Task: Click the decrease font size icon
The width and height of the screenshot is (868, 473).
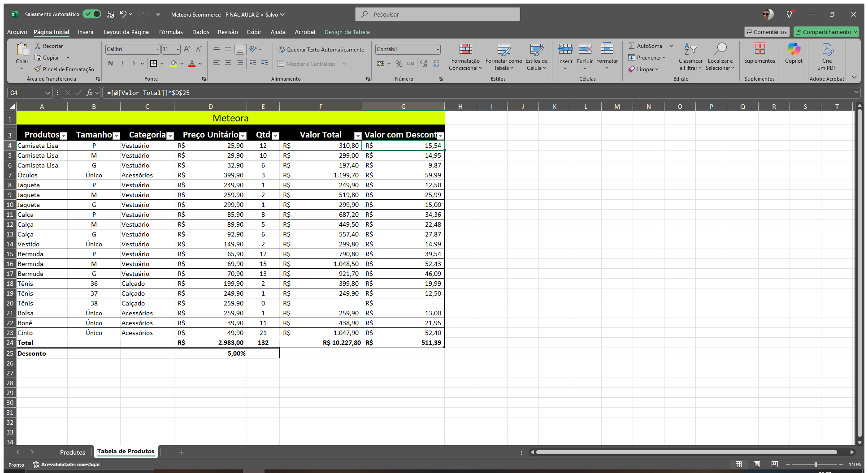Action: point(199,49)
